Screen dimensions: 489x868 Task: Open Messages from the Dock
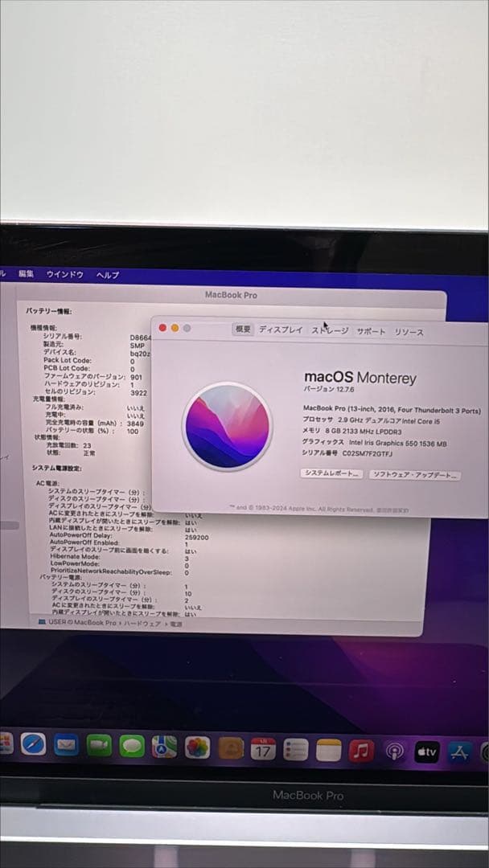132,746
